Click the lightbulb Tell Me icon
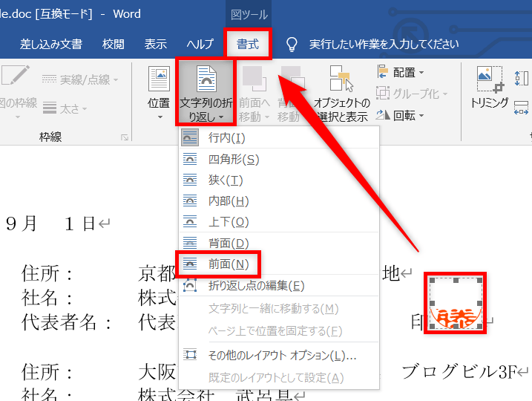Image resolution: width=532 pixels, height=401 pixels. (292, 44)
